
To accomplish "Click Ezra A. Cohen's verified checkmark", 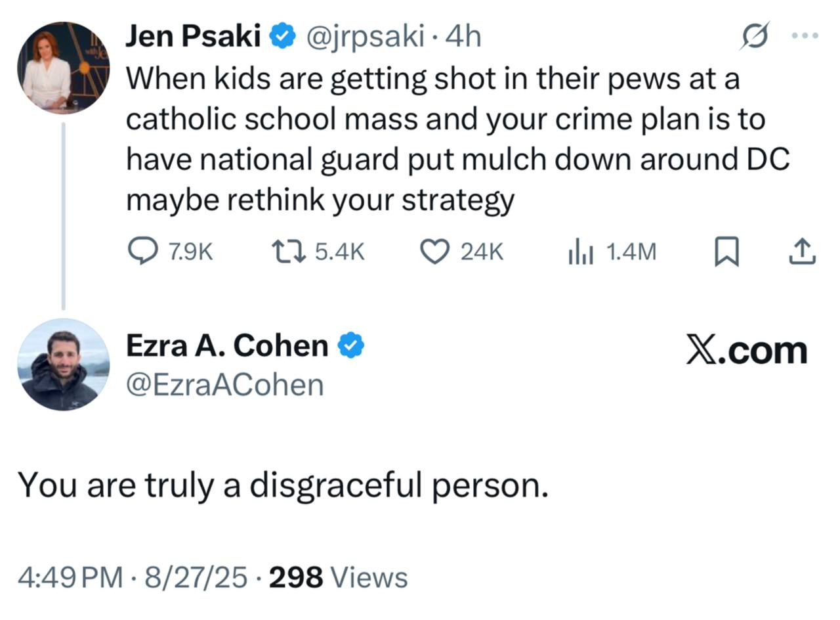I will click(351, 345).
